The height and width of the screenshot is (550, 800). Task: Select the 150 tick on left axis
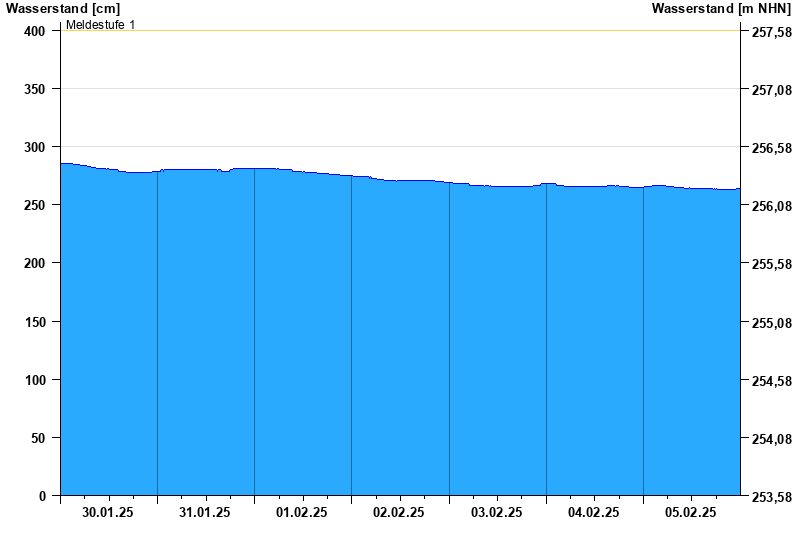click(x=35, y=322)
